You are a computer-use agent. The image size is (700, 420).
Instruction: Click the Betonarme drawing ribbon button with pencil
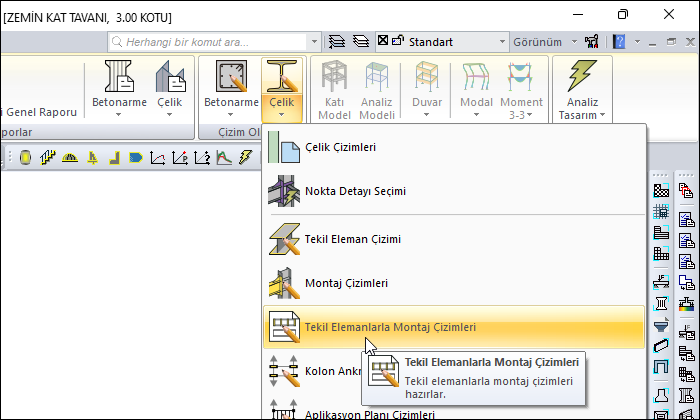231,76
